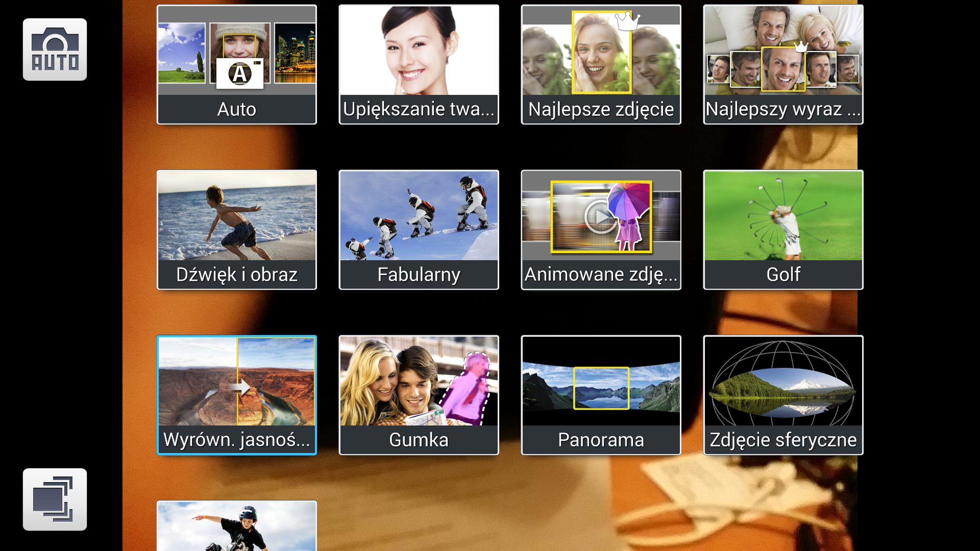Tap the Panorama label caption
The width and height of the screenshot is (980, 551).
pyautogui.click(x=601, y=440)
